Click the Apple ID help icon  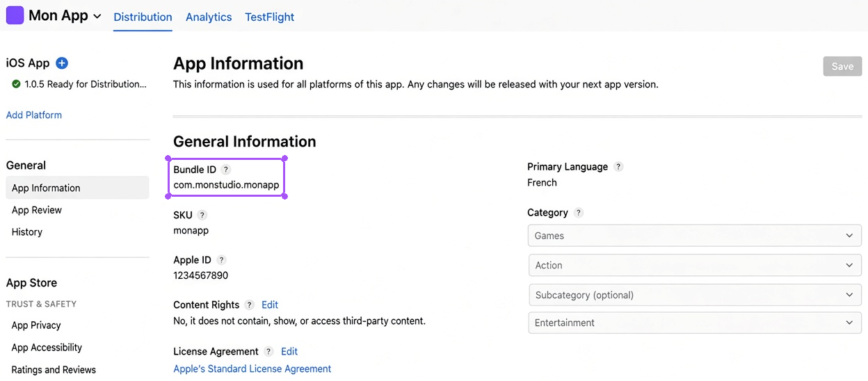[x=221, y=260]
